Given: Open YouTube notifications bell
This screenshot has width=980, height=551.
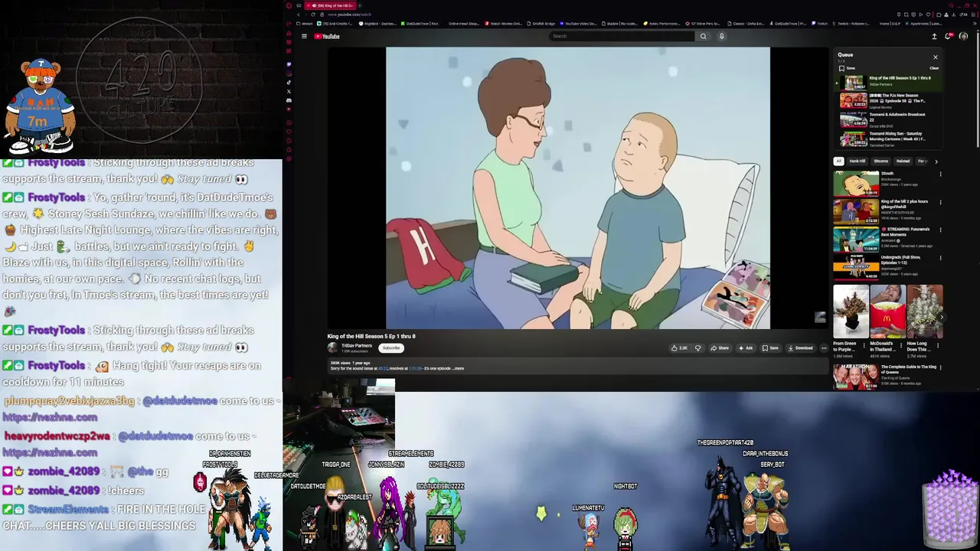Looking at the screenshot, I should 949,36.
